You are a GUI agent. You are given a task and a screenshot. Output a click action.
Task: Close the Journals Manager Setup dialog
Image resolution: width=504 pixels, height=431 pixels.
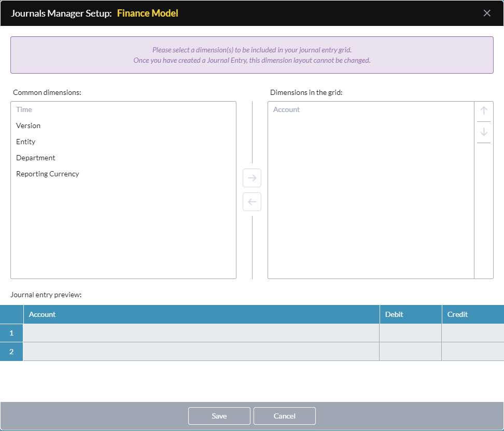(x=487, y=13)
